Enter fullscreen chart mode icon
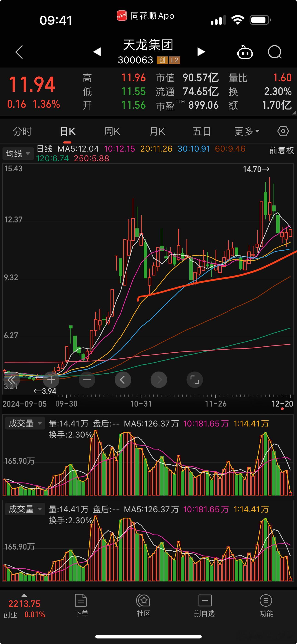The width and height of the screenshot is (297, 644). pos(195,380)
